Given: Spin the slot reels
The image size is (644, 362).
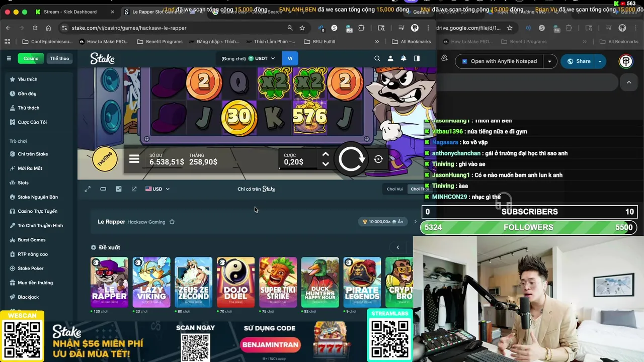Looking at the screenshot, I should click(x=351, y=159).
